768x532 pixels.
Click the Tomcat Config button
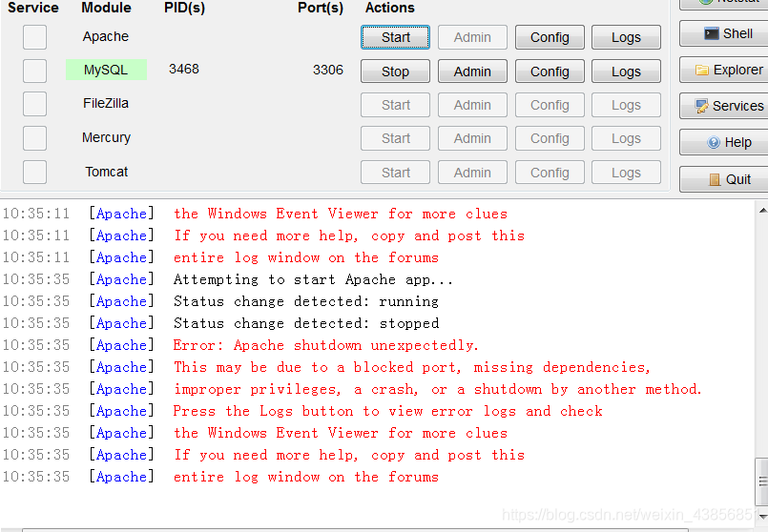(550, 173)
